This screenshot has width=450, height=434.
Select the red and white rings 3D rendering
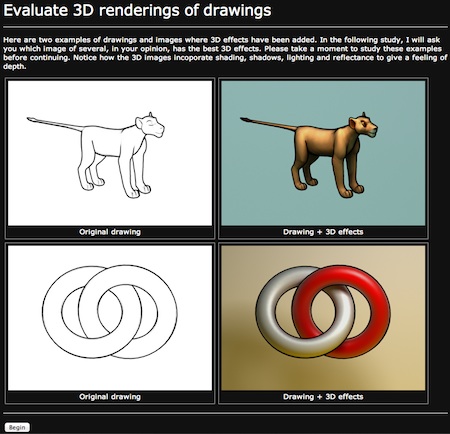[x=323, y=318]
